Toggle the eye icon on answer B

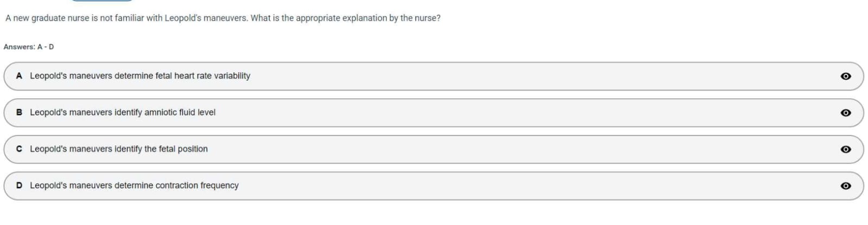(845, 113)
